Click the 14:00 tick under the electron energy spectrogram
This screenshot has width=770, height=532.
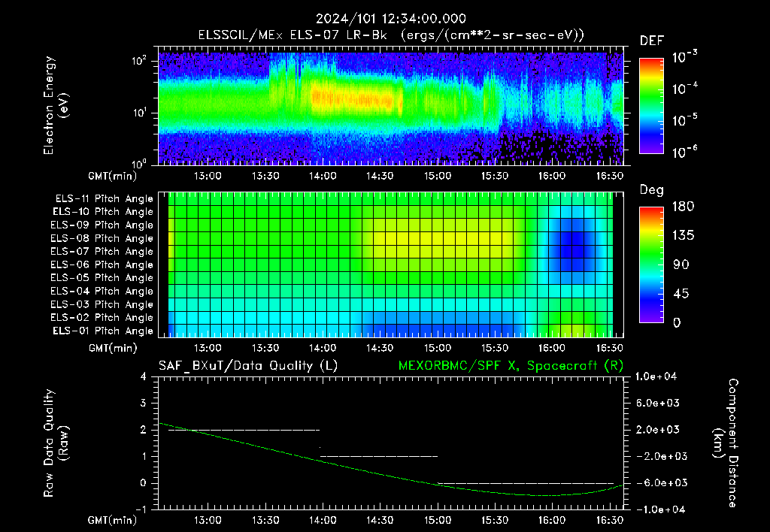click(x=323, y=176)
